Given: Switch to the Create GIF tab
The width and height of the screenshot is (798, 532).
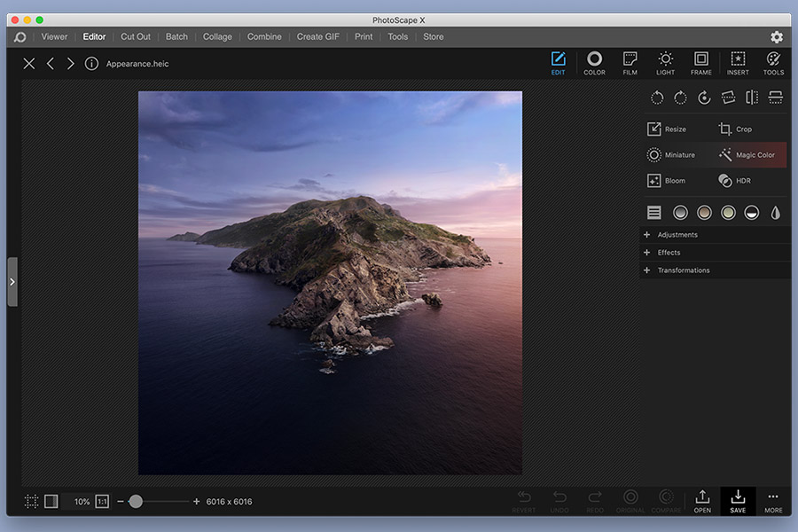Looking at the screenshot, I should [x=318, y=36].
